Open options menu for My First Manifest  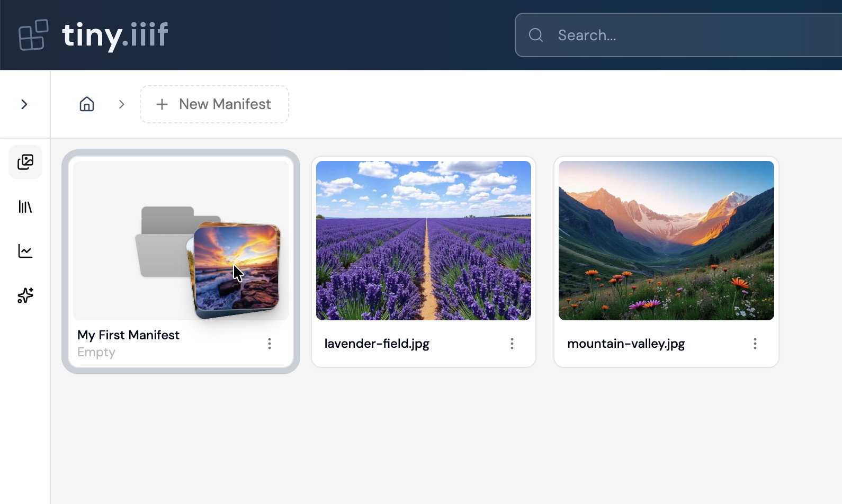[270, 344]
